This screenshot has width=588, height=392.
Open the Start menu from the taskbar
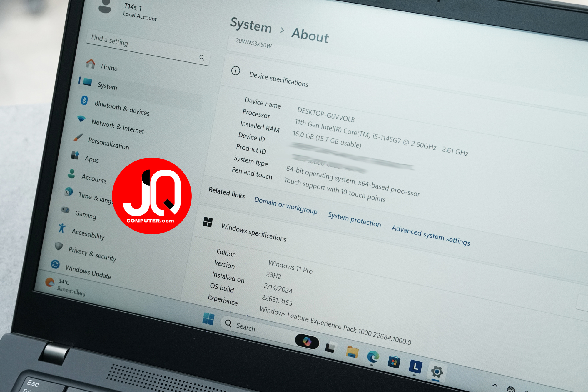[x=208, y=319]
